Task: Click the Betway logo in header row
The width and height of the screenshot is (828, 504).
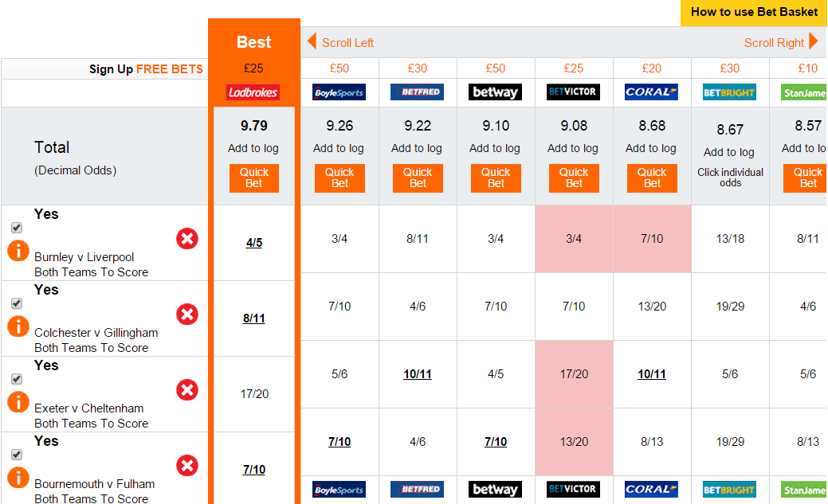Action: (496, 92)
